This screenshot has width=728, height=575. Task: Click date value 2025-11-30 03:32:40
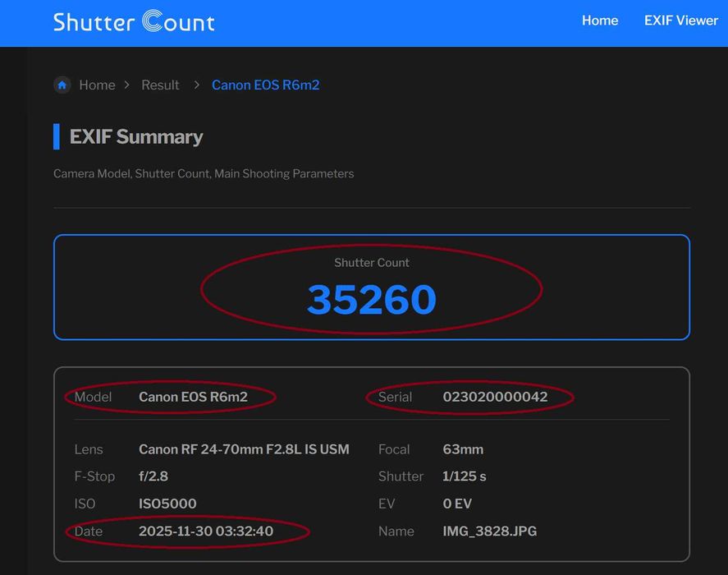coord(206,531)
